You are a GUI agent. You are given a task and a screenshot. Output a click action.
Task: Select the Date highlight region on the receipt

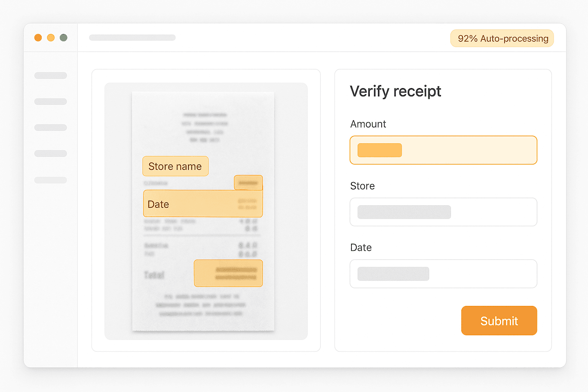tap(203, 204)
